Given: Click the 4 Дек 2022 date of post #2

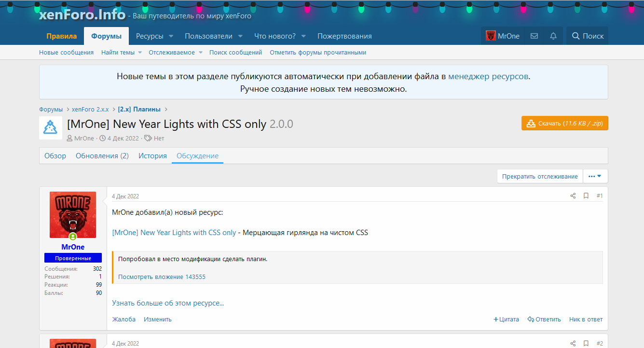Looking at the screenshot, I should point(125,344).
